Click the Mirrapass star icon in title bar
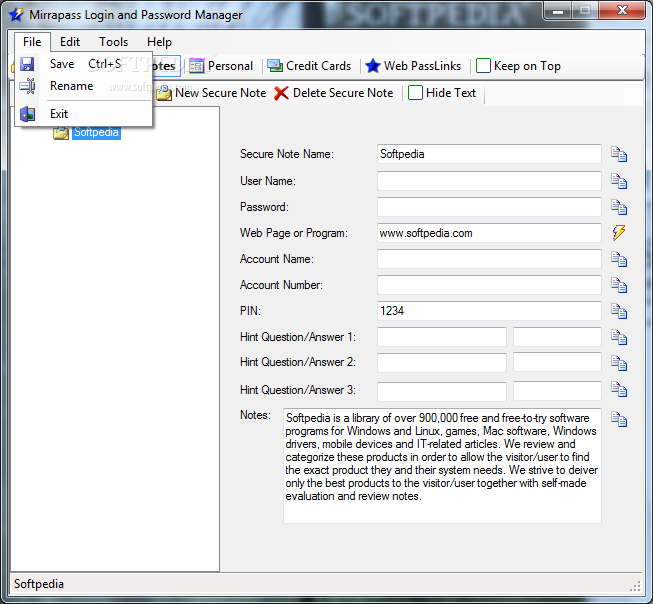Viewport: 653px width, 604px height. pos(16,15)
